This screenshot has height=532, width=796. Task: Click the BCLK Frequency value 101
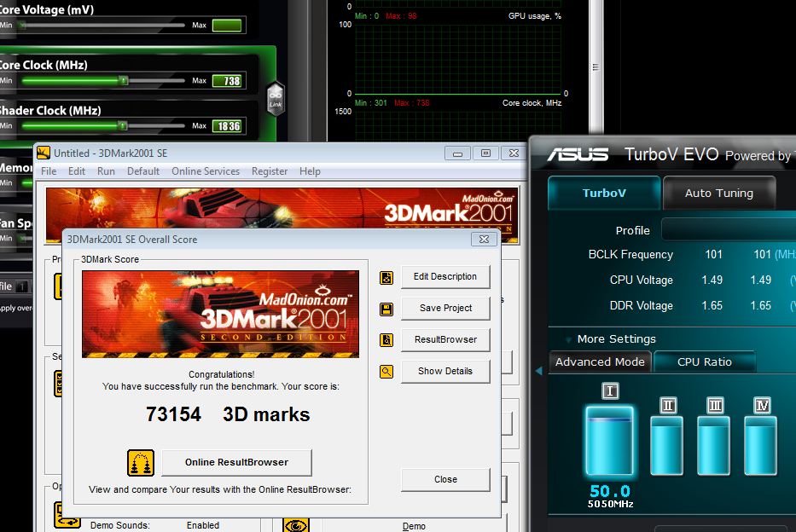713,254
